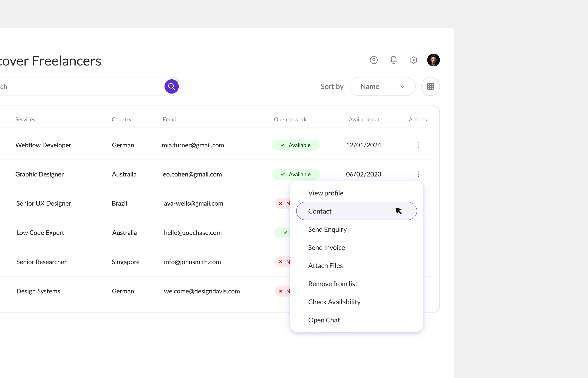Select View profile from the menu
588x378 pixels.
tap(326, 193)
